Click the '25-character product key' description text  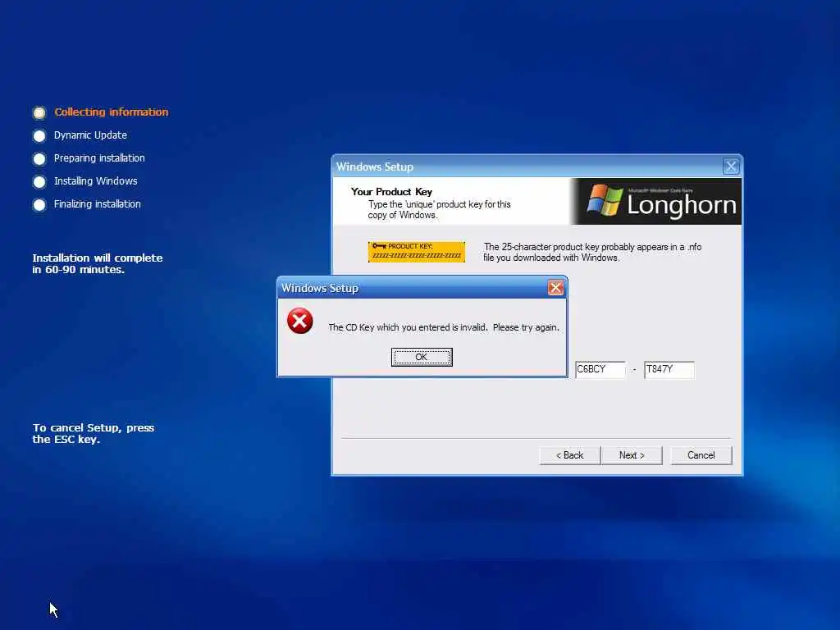point(592,253)
